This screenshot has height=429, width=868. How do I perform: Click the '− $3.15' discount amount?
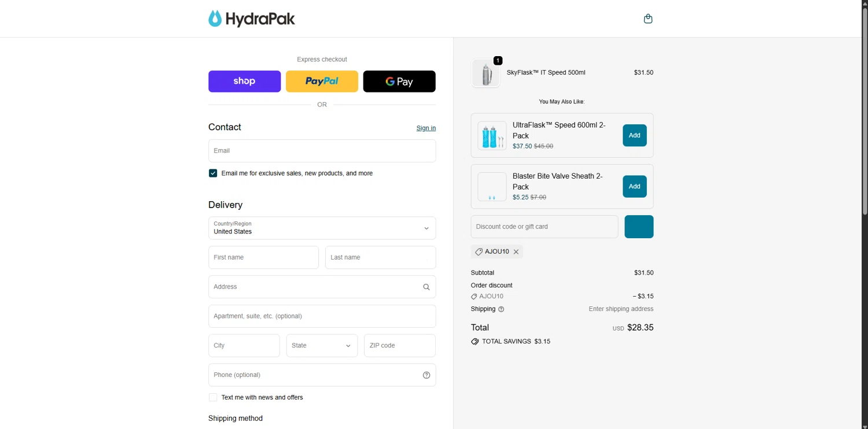(x=643, y=297)
